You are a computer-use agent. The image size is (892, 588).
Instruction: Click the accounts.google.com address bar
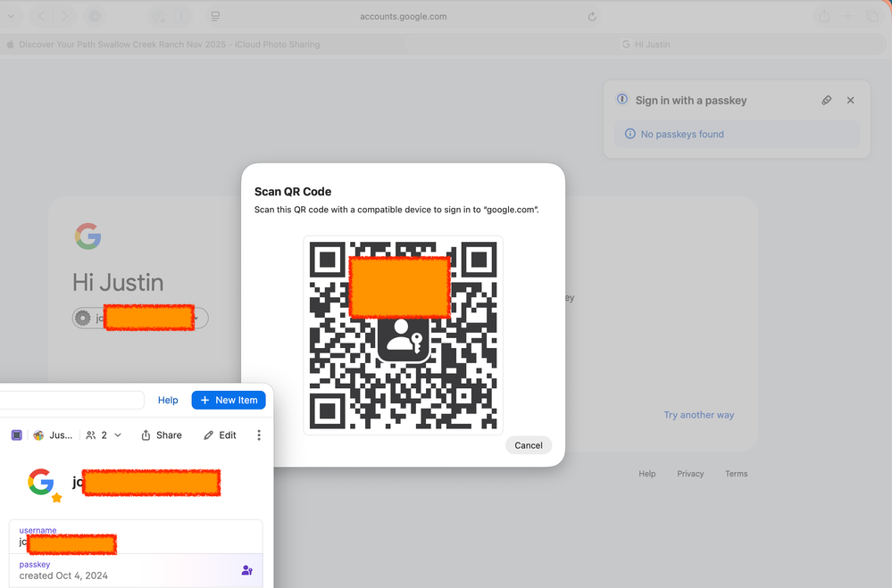tap(404, 16)
